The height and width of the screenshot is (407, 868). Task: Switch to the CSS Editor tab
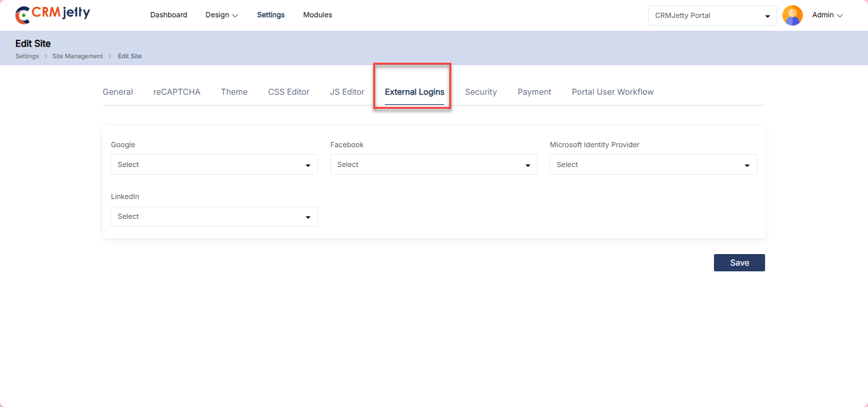click(288, 92)
